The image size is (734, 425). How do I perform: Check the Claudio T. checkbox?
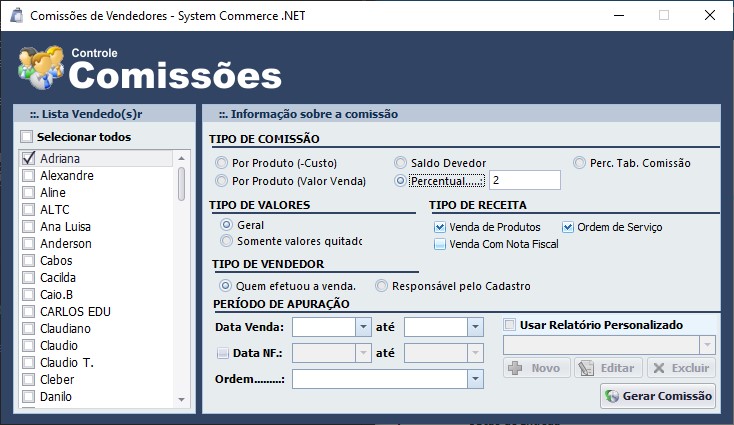coord(29,362)
